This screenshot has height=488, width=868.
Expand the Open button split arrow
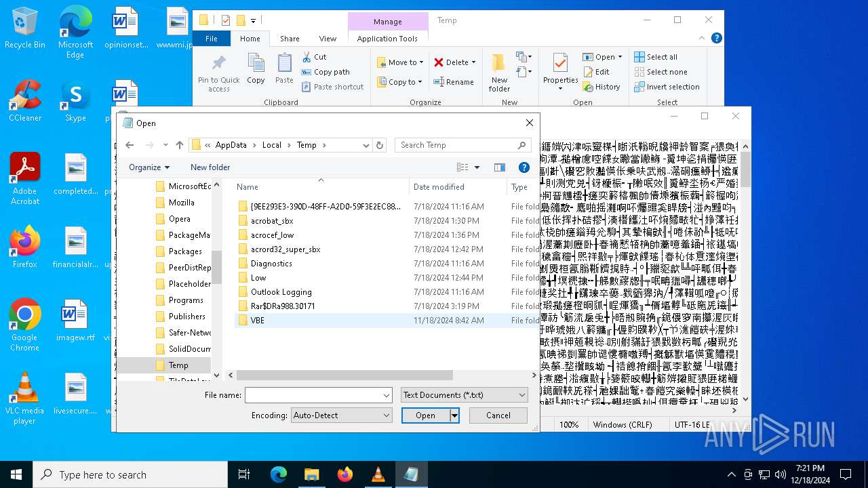(x=454, y=415)
